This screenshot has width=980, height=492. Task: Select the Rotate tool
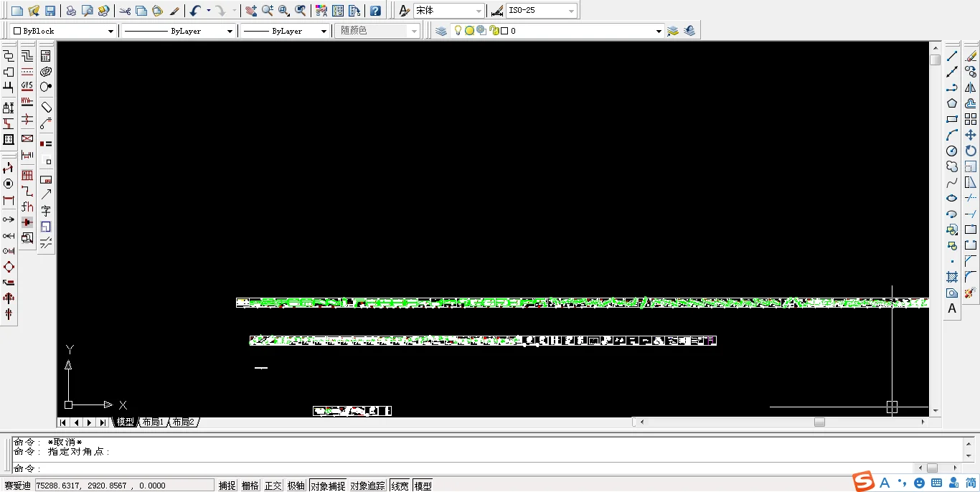tap(971, 151)
